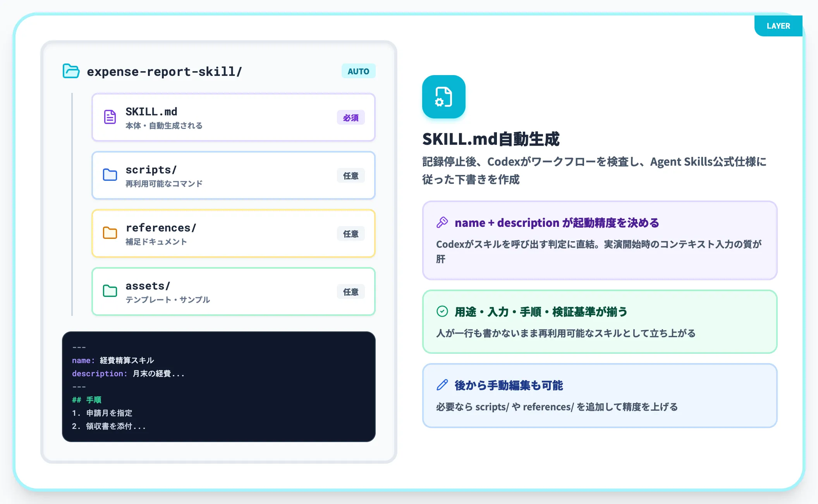Click the pencil icon beside 後から手動編集も可能

coord(442,385)
